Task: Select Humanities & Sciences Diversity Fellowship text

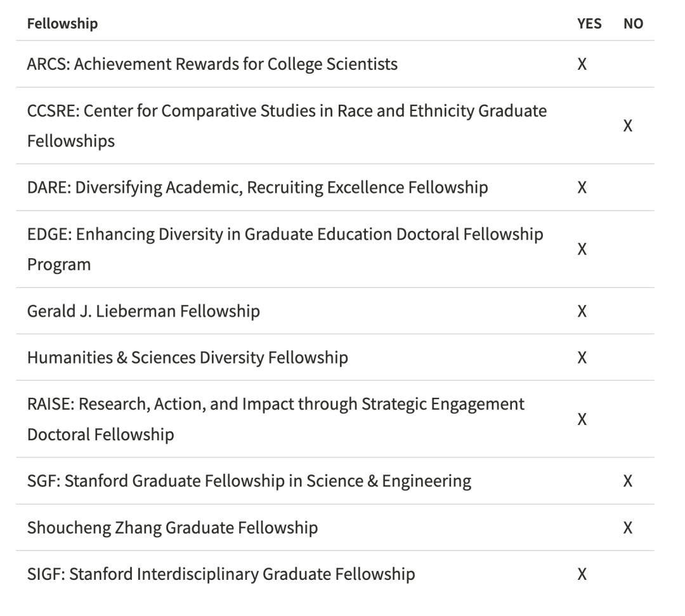Action: [187, 357]
